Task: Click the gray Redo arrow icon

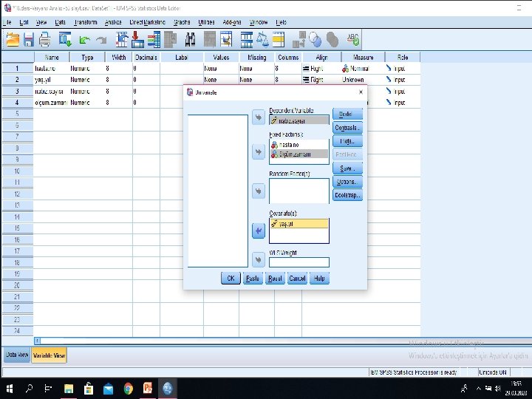Action: pos(101,40)
